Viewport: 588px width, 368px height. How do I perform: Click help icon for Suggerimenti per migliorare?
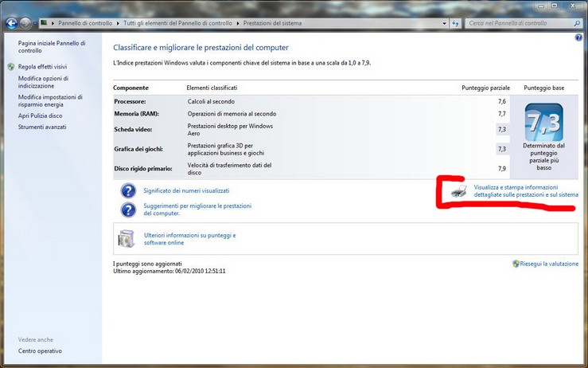click(128, 209)
